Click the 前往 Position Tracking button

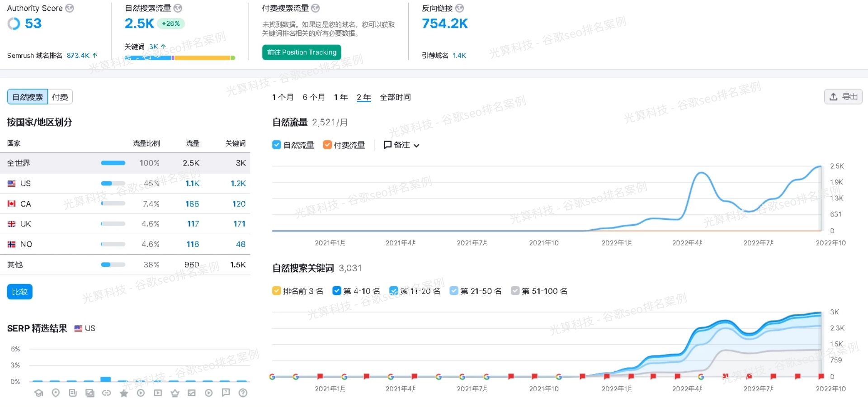[301, 52]
